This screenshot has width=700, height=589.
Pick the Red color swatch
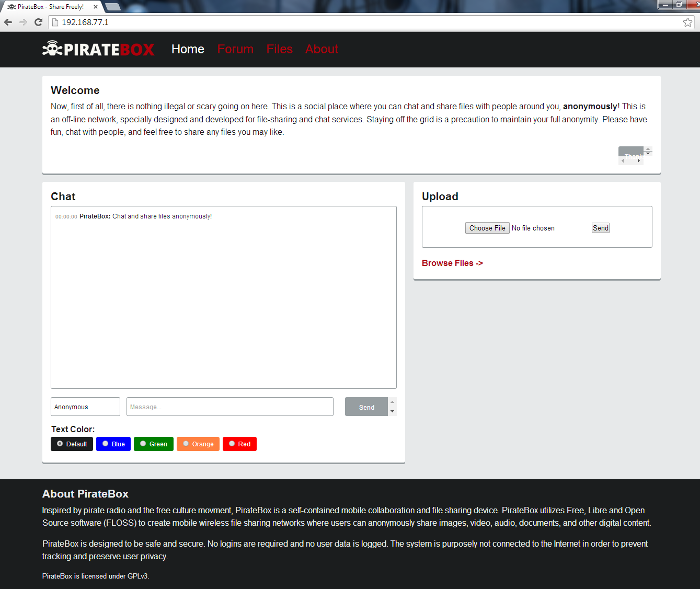tap(239, 444)
